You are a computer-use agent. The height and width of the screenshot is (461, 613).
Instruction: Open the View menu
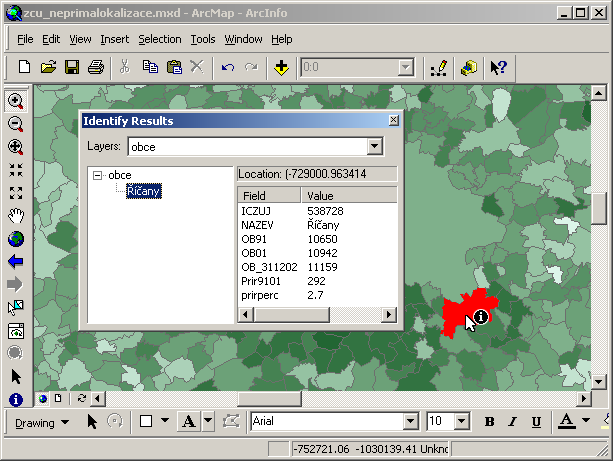[80, 39]
